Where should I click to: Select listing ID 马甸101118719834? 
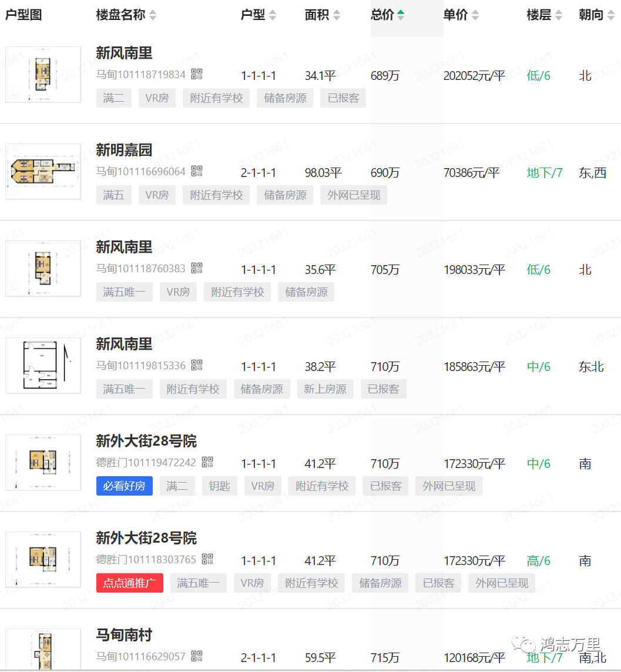tap(141, 75)
